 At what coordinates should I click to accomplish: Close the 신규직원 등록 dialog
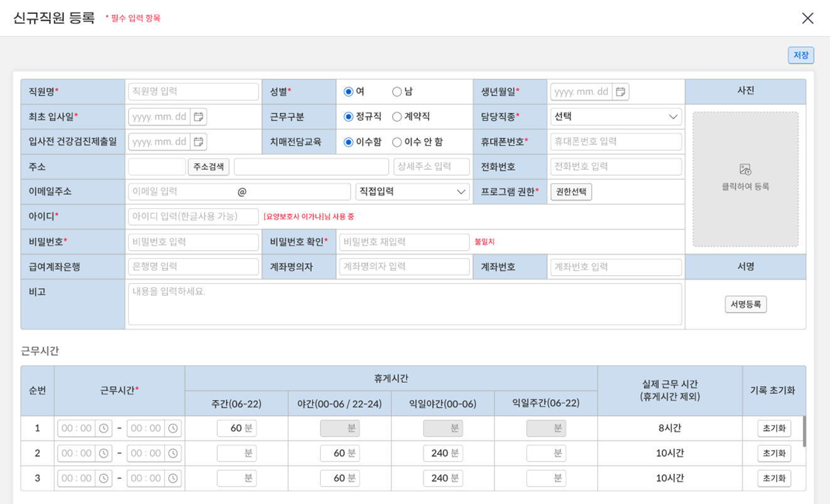807,18
